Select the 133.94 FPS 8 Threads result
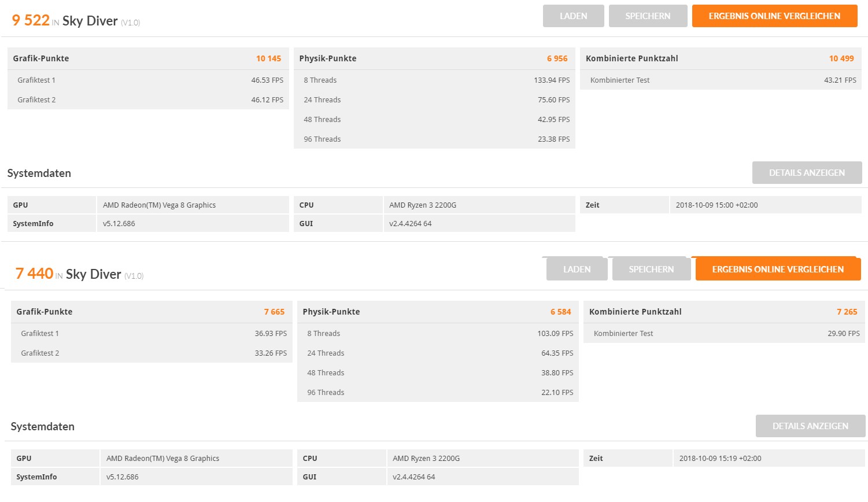 tap(552, 80)
